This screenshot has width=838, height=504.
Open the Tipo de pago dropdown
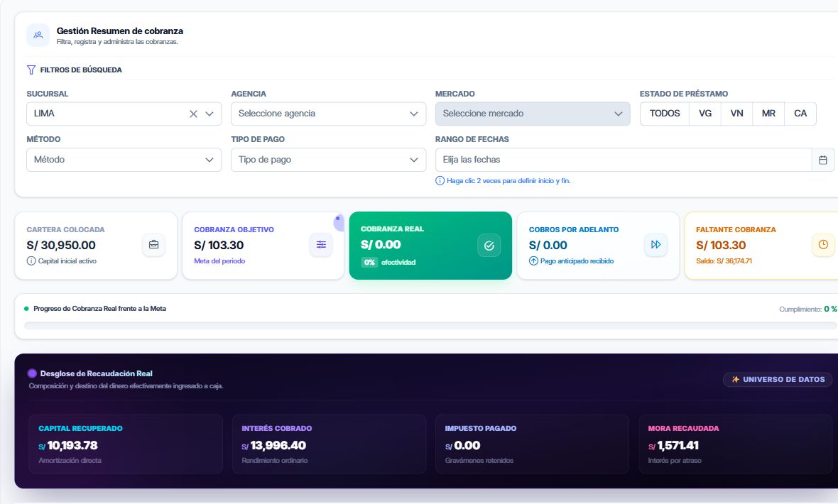pos(328,160)
